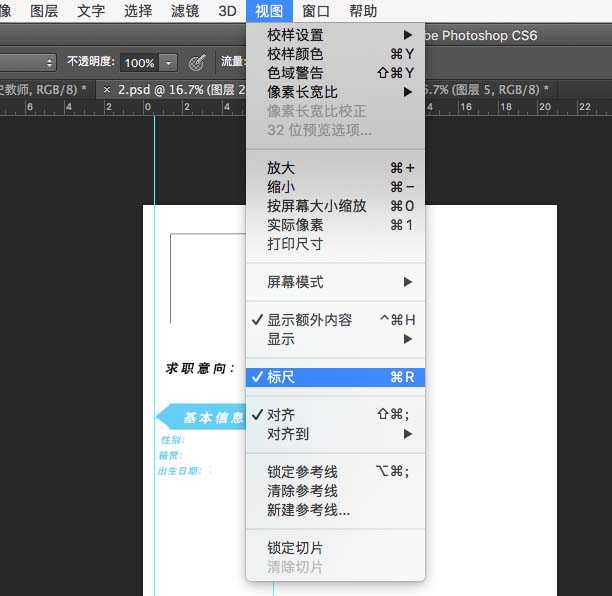The width and height of the screenshot is (612, 596).
Task: Toggle the Snap (对齐) option
Action: click(x=335, y=415)
